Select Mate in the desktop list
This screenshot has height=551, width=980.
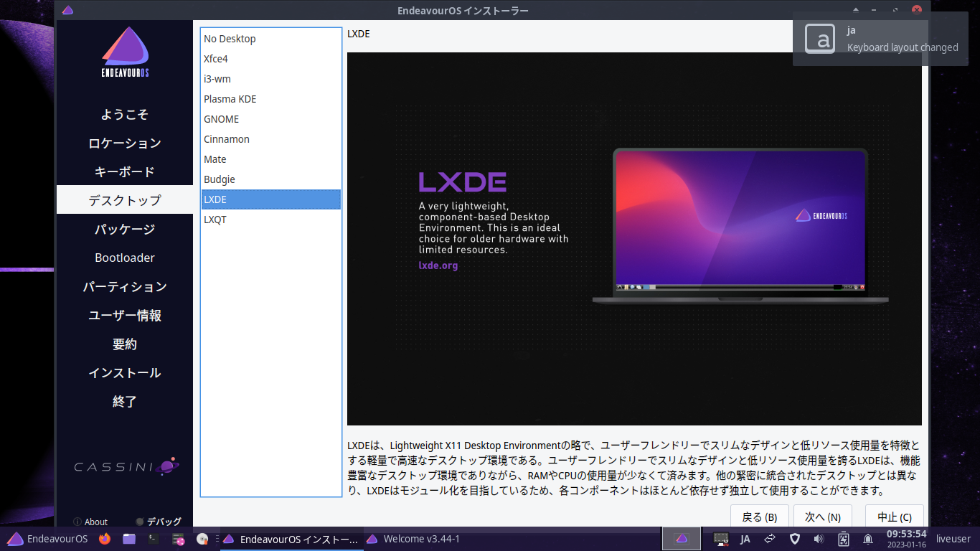click(x=270, y=159)
